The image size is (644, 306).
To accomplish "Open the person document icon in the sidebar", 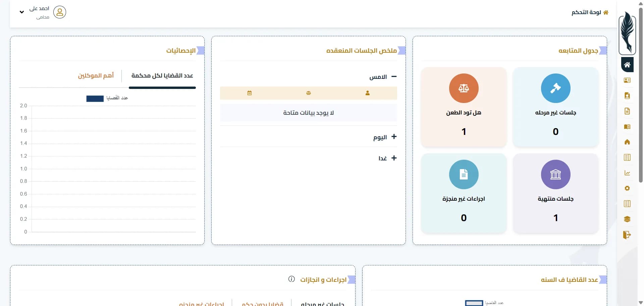I will click(627, 96).
